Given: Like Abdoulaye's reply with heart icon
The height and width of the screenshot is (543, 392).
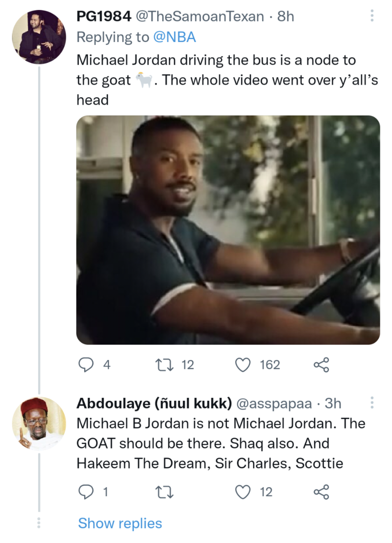Looking at the screenshot, I should 243,492.
